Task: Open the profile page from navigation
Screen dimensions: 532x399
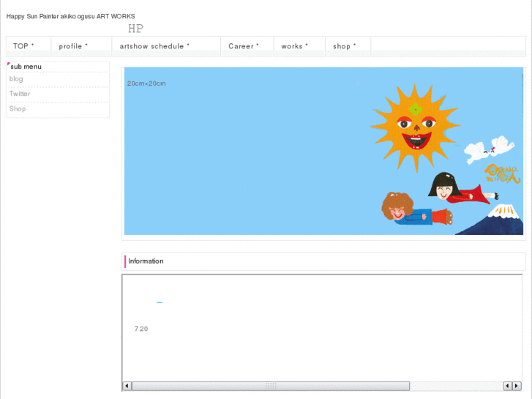Action: click(x=73, y=46)
